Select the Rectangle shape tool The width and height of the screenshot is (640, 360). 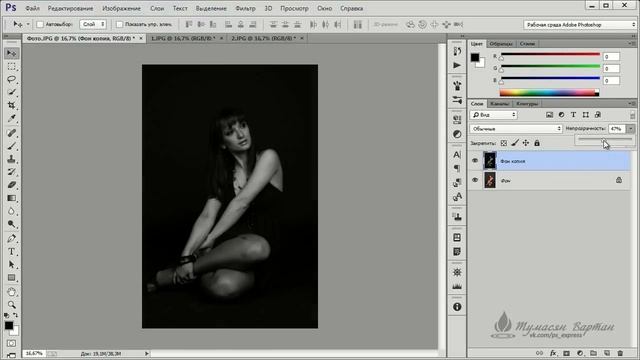pyautogui.click(x=11, y=278)
